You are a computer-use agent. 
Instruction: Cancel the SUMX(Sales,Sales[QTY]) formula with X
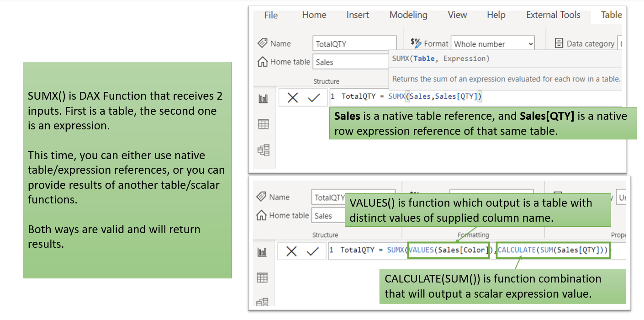[293, 97]
